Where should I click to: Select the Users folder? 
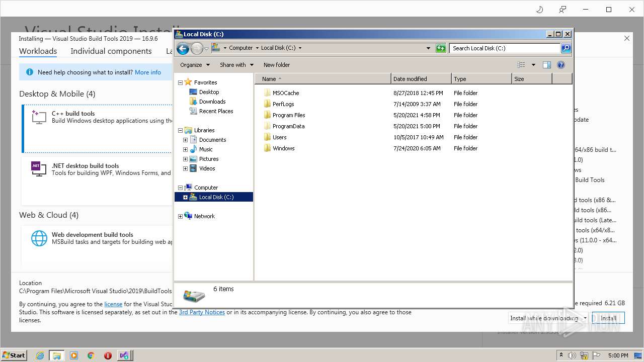coord(279,137)
